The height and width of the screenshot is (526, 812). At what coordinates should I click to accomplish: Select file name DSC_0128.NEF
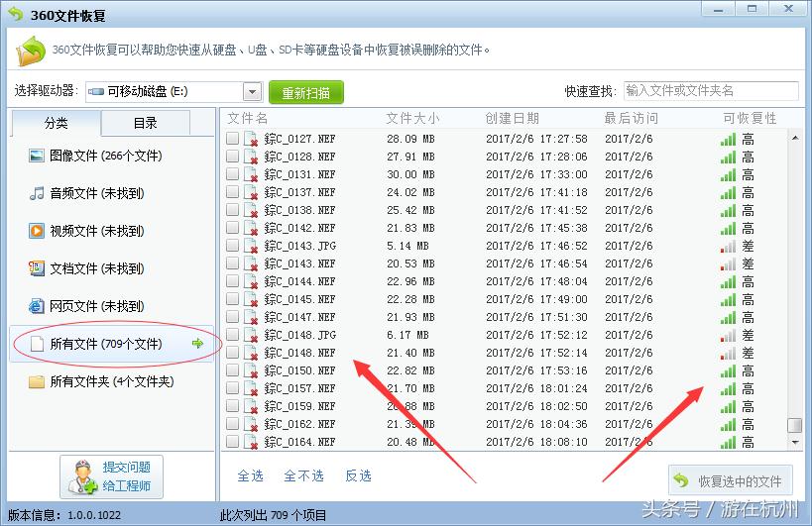(299, 158)
